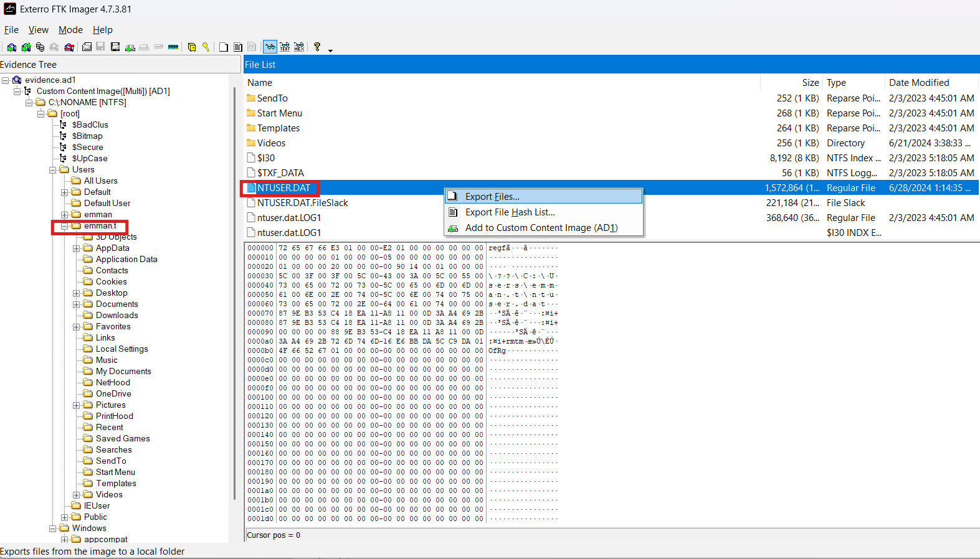The image size is (980, 559).
Task: Click the Evidence Tree vertical scrollbar
Action: click(235, 293)
